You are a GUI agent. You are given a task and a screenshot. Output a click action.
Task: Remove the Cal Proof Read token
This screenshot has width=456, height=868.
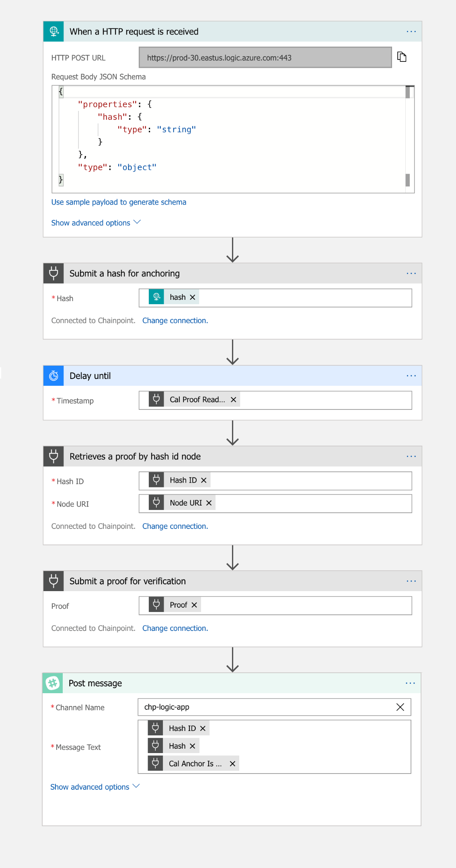pos(233,400)
